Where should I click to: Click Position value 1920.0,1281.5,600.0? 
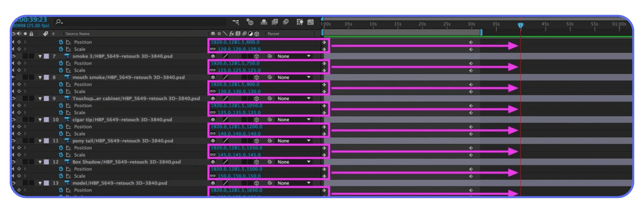point(235,42)
